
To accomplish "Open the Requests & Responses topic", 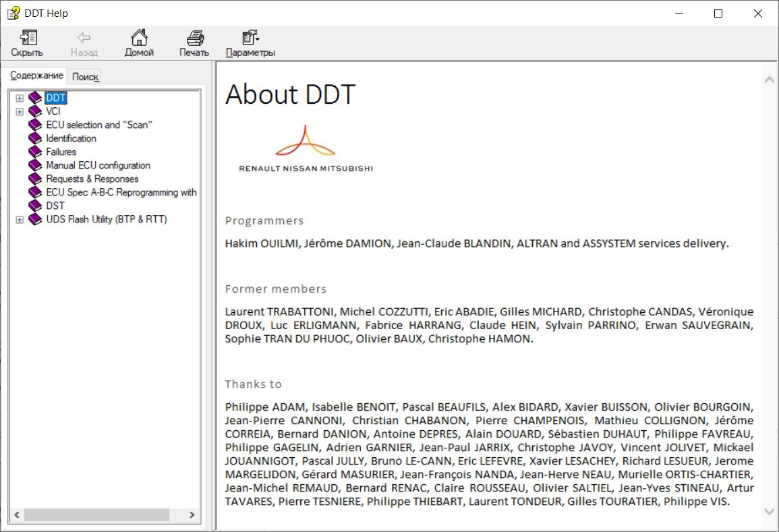I will click(92, 178).
